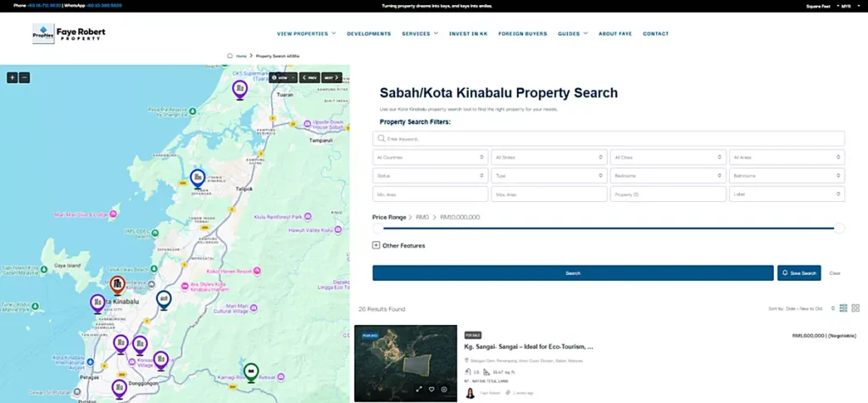Click the Kota Kinabalu International Airport marker
The height and width of the screenshot is (403, 868).
tap(90, 362)
